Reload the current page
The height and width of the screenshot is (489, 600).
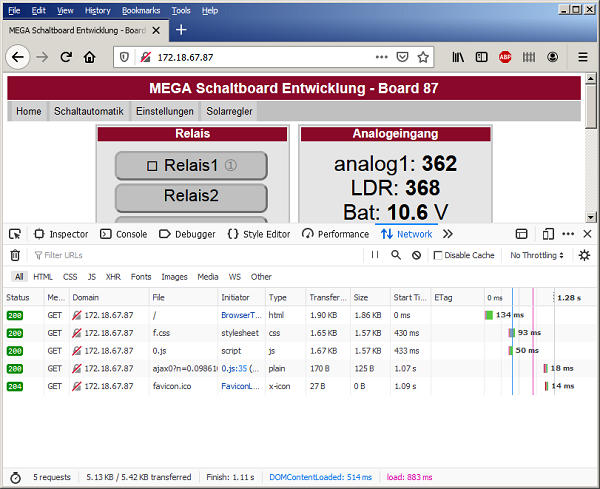(66, 58)
